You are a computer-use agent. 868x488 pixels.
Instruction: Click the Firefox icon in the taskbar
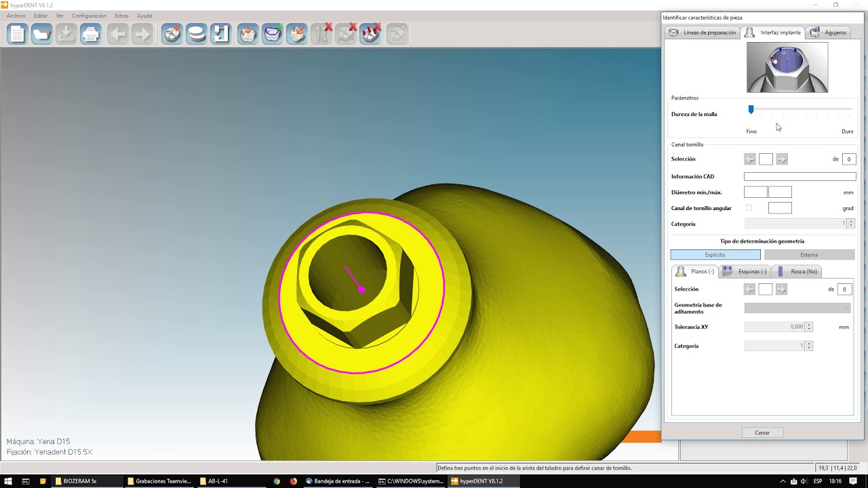[294, 481]
